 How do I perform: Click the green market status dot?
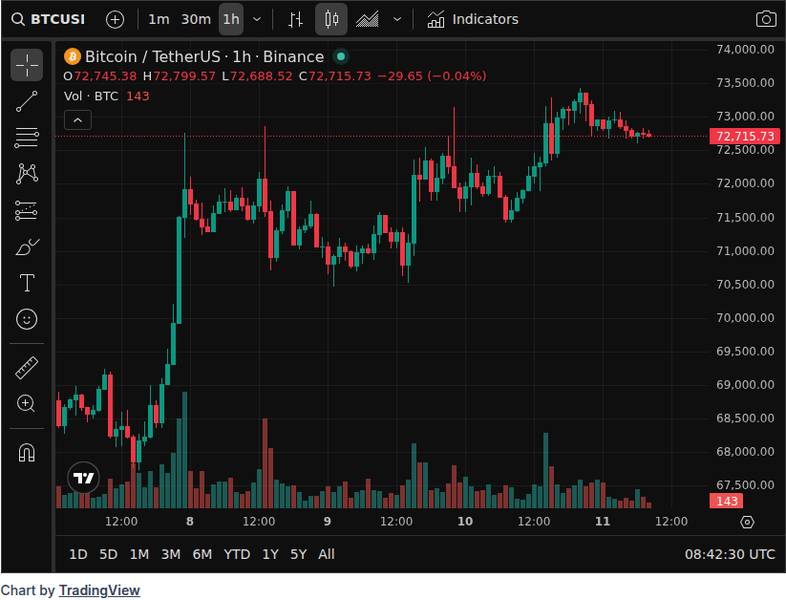341,57
